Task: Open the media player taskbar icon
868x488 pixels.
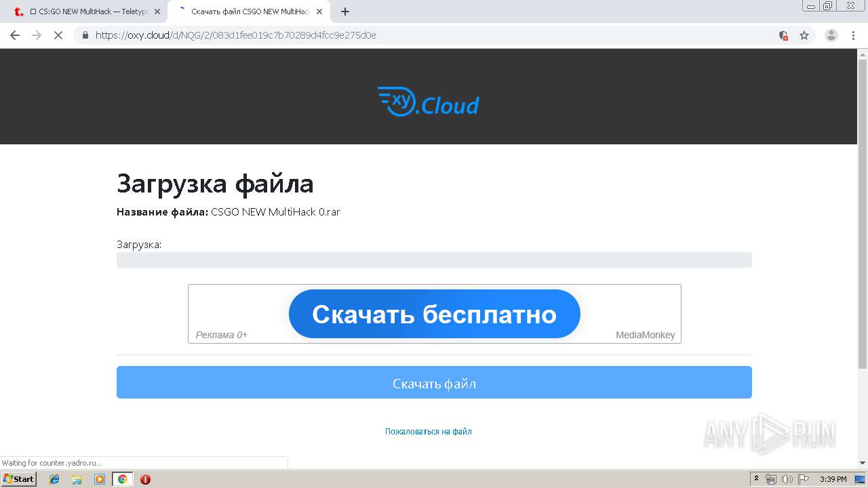Action: tap(100, 479)
